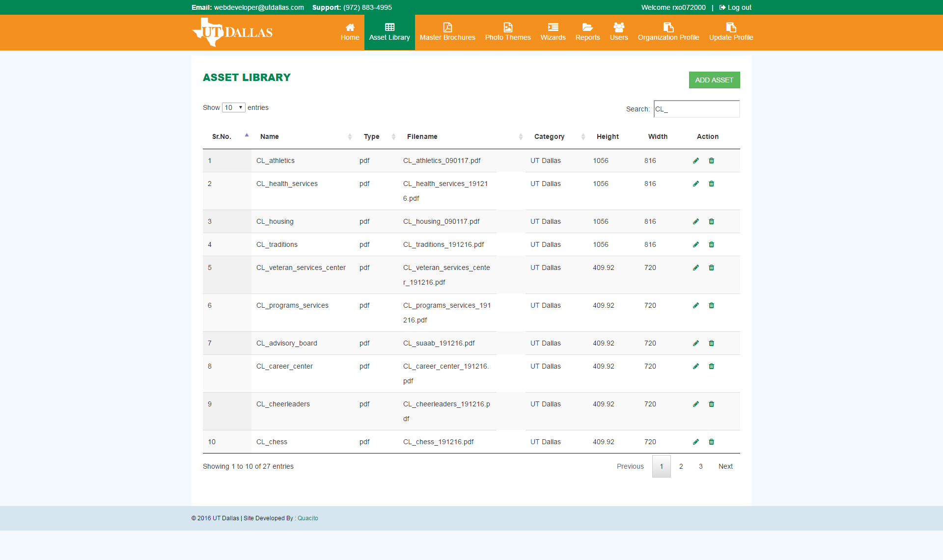
Task: Open the Show entries dropdown
Action: point(233,107)
